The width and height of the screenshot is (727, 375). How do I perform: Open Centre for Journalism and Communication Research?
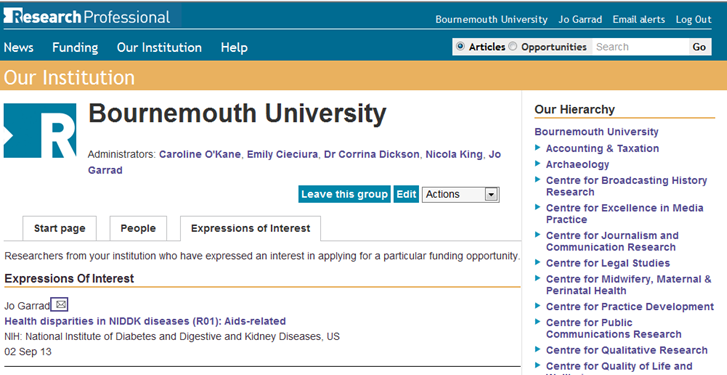click(612, 241)
